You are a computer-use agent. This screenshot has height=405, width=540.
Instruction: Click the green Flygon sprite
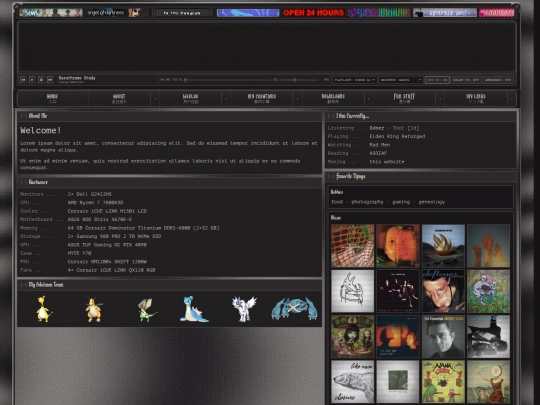point(147,310)
